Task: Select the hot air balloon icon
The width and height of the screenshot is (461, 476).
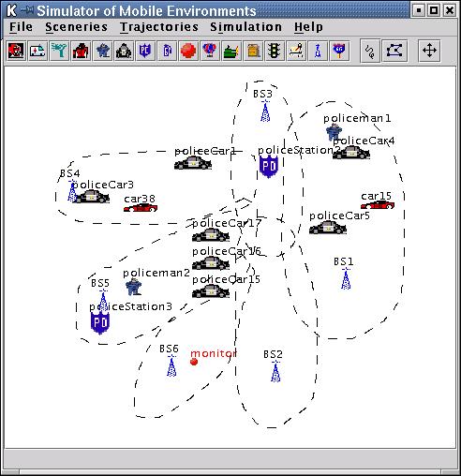Action: (210, 51)
